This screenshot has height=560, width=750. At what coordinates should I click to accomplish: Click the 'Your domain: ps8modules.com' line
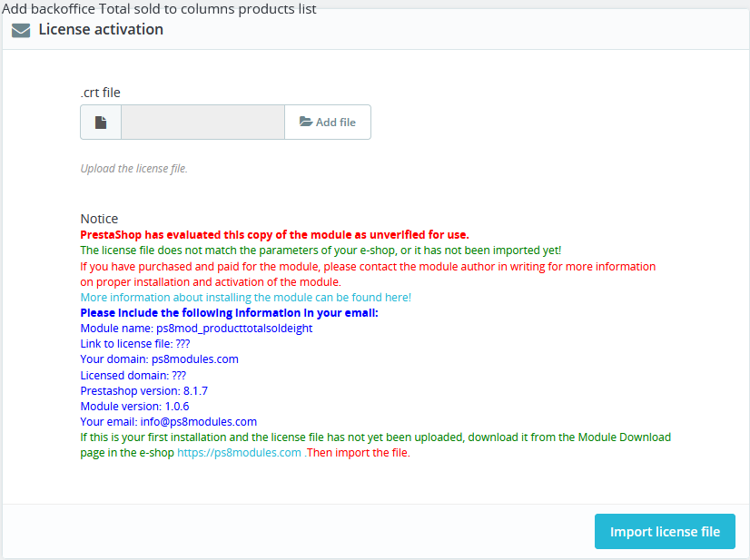[x=159, y=359]
